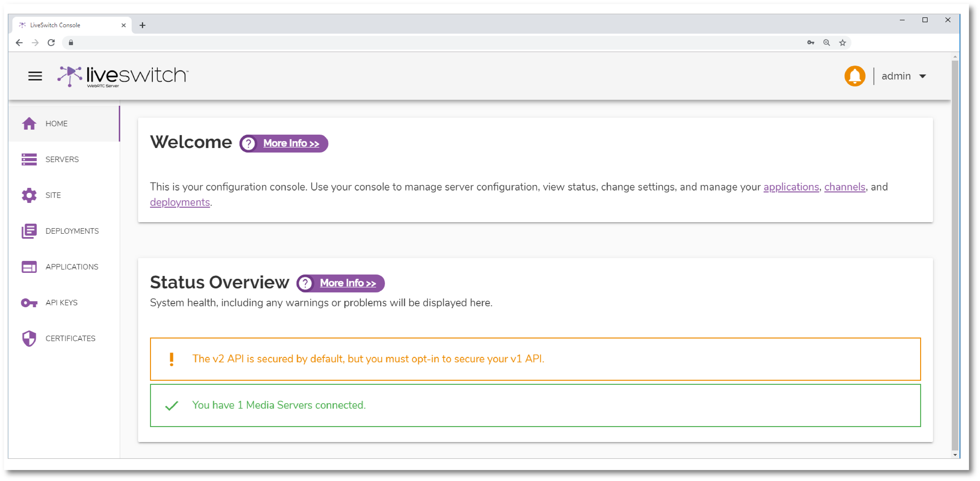The height and width of the screenshot is (481, 980).
Task: Click the question mark icon beside Welcome
Action: coord(249,144)
